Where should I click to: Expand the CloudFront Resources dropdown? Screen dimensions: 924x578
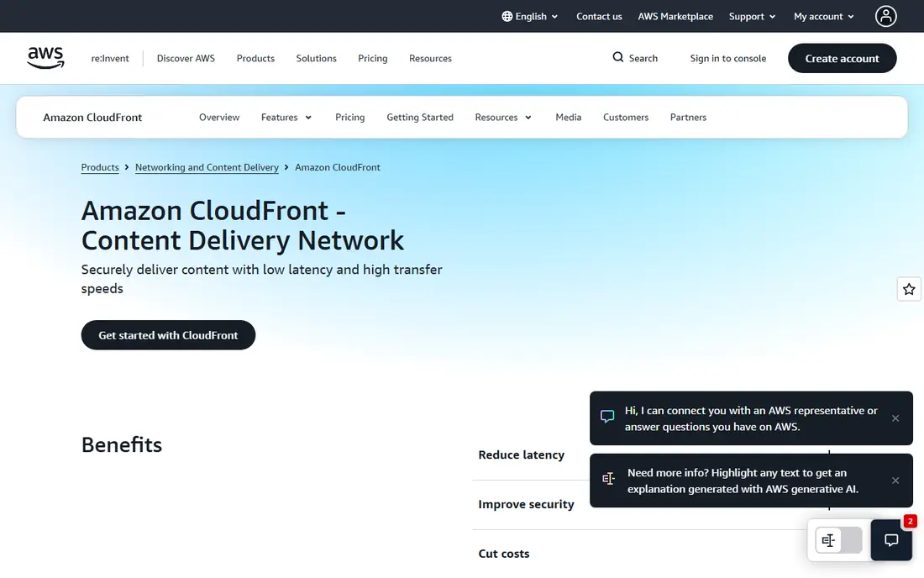point(503,118)
